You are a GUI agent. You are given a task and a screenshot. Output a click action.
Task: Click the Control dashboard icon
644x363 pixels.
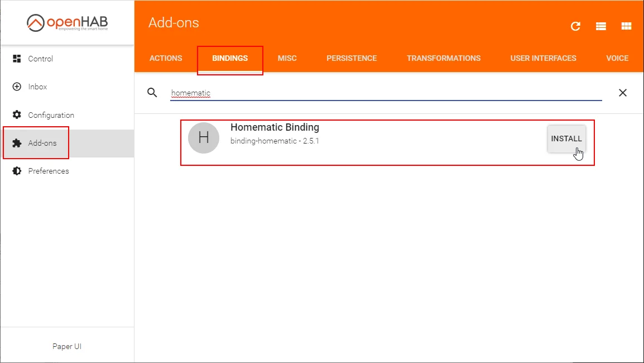click(x=17, y=59)
